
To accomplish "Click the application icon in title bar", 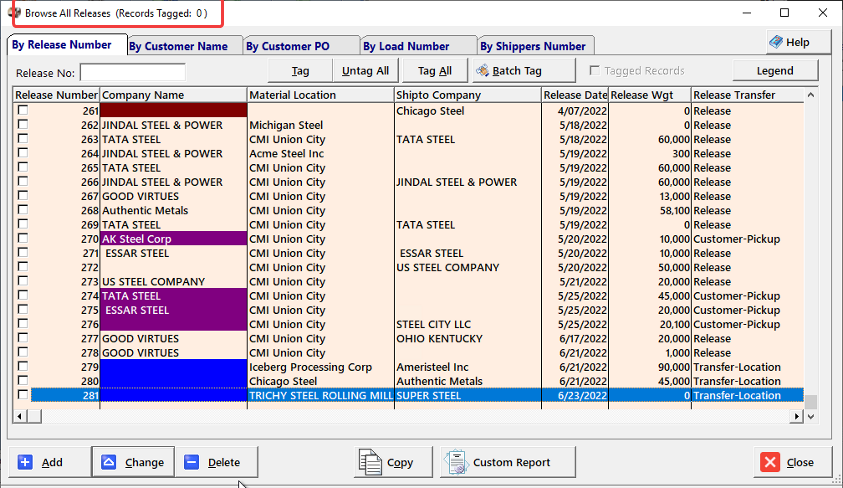I will point(15,13).
